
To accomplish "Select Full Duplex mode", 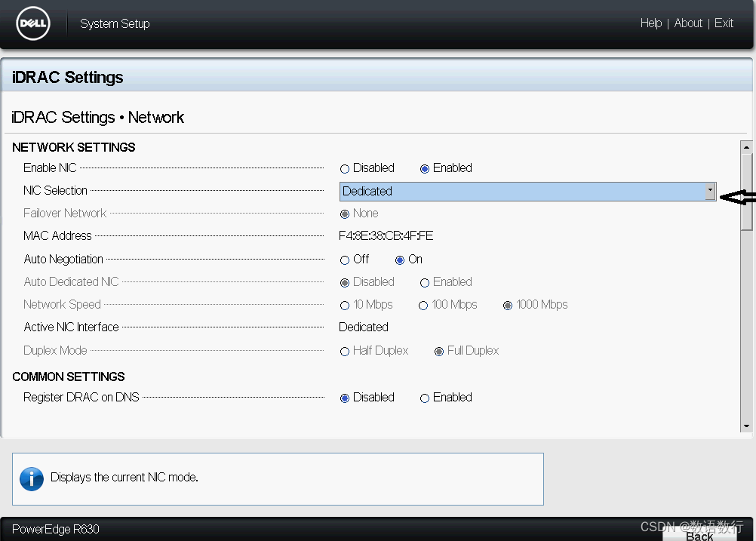I will 439,352.
